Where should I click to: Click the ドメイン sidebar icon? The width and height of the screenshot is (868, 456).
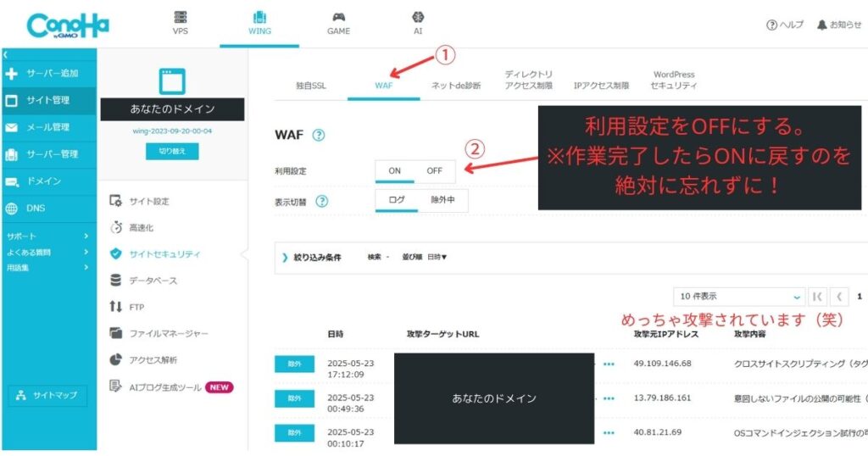click(x=12, y=181)
